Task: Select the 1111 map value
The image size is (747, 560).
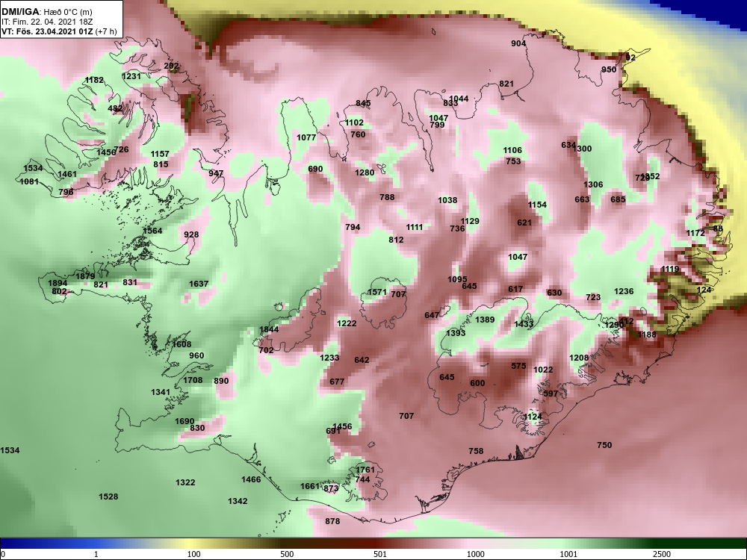Action: [415, 227]
